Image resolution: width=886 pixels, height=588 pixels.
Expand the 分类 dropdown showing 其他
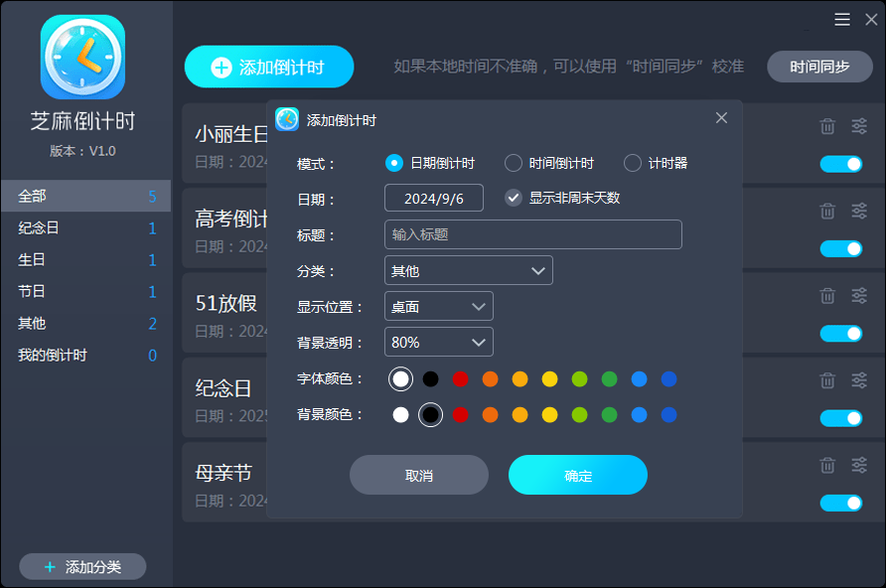click(x=469, y=270)
